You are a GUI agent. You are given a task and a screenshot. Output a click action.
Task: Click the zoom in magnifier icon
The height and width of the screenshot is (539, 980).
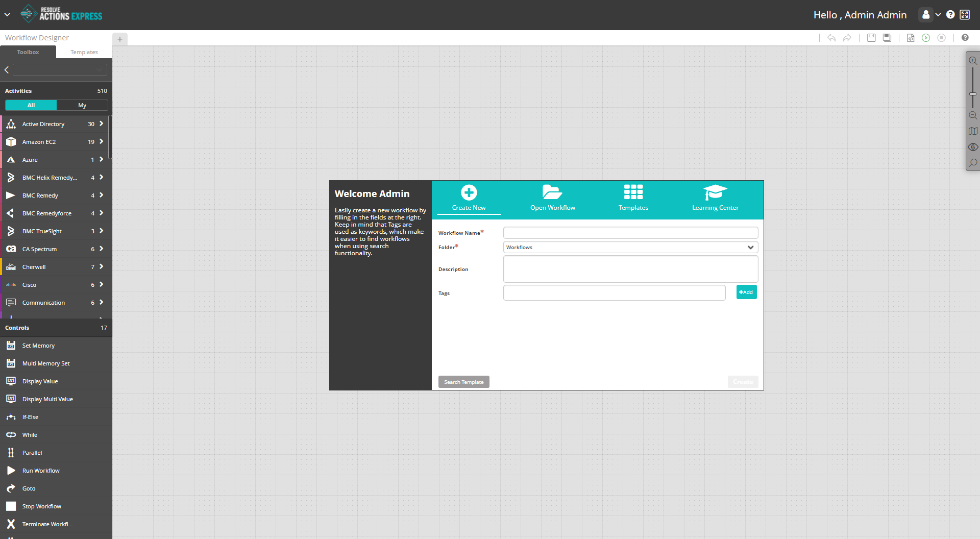[973, 61]
